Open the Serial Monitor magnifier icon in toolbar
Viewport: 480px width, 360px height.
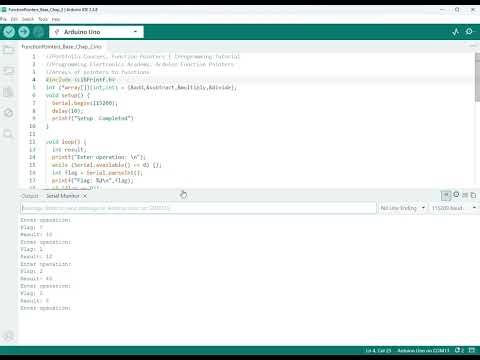coord(469,32)
